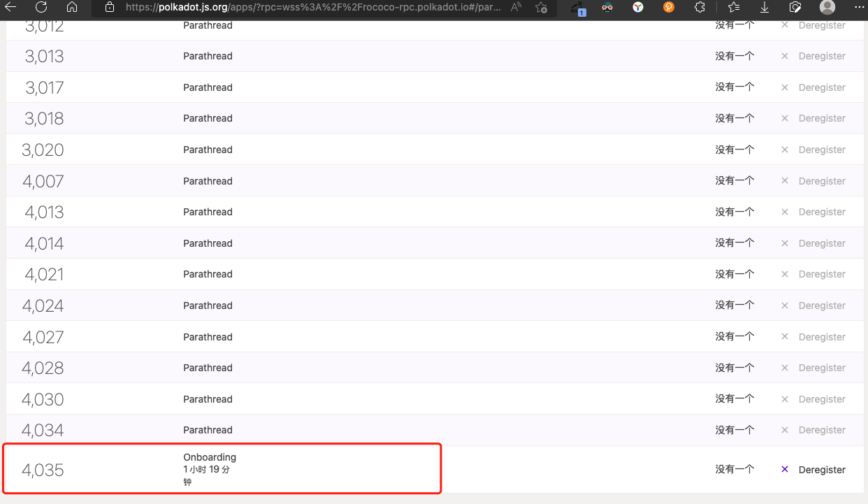Viewport: 868px width, 504px height.
Task: Select para ID 4,021
Action: click(x=44, y=275)
